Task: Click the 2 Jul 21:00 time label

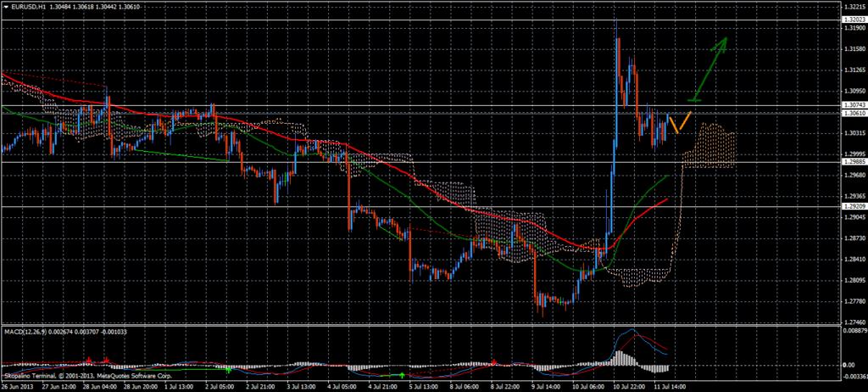Action: [x=262, y=387]
